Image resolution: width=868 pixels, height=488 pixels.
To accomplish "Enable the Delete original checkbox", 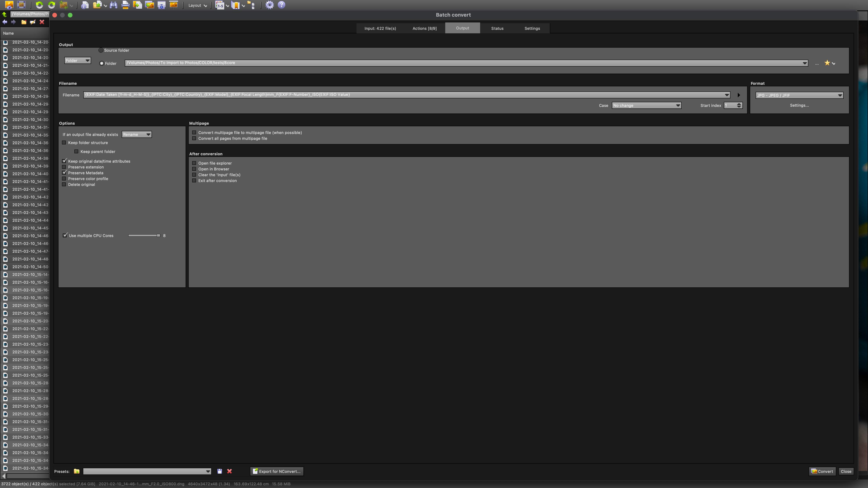I will click(x=64, y=185).
